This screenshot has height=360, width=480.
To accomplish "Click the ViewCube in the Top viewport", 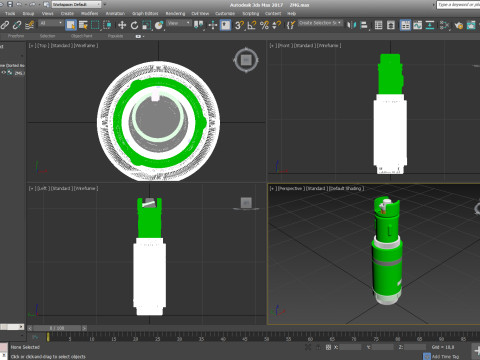I will click(246, 60).
